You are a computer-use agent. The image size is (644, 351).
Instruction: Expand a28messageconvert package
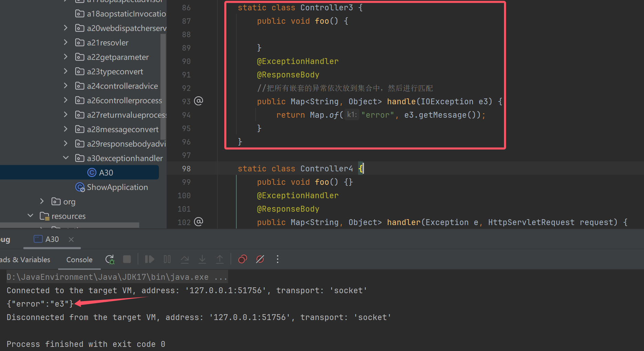pos(66,129)
